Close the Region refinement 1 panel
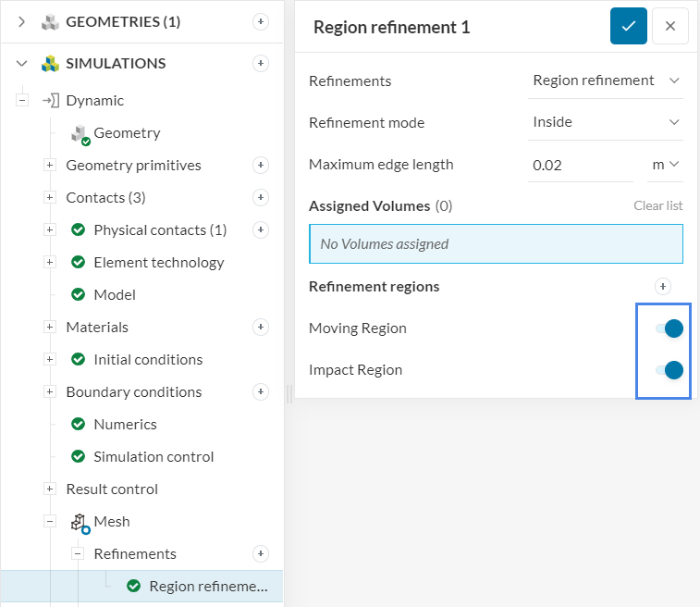The height and width of the screenshot is (607, 700). click(x=670, y=26)
